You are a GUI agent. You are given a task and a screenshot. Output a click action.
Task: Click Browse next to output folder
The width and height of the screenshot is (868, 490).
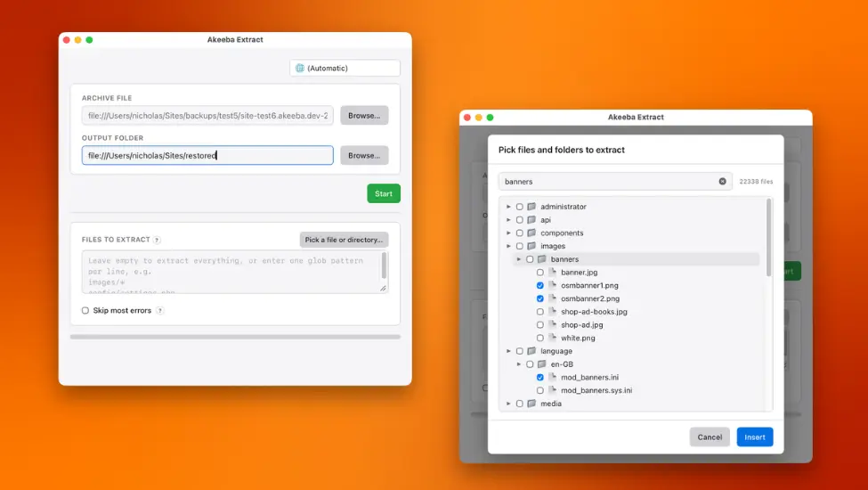[364, 156]
